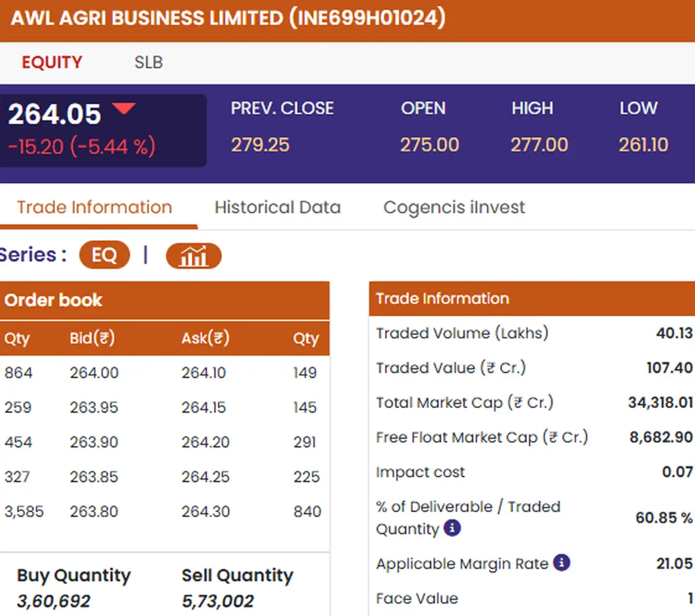This screenshot has width=695, height=616.
Task: Click the red down-arrow price indicator
Action: click(x=124, y=108)
